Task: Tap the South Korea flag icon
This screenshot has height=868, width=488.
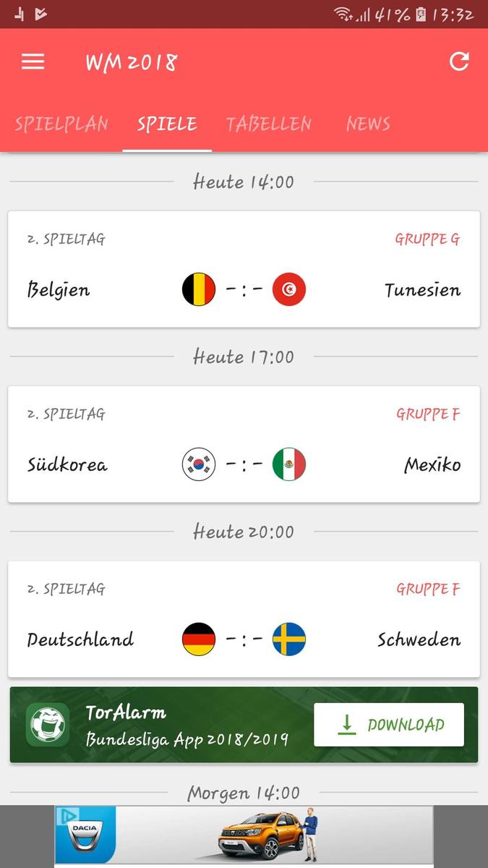Action: (x=199, y=464)
